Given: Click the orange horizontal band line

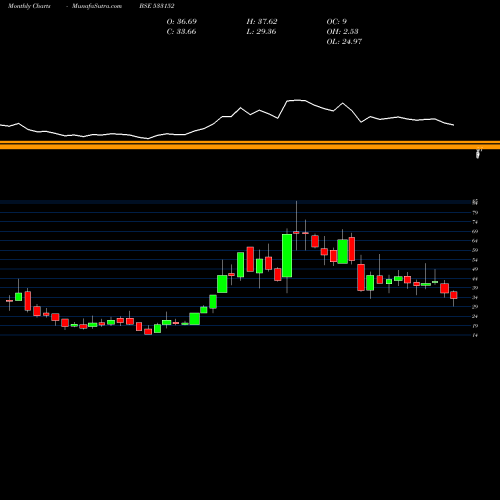Looking at the screenshot, I should click(250, 145).
